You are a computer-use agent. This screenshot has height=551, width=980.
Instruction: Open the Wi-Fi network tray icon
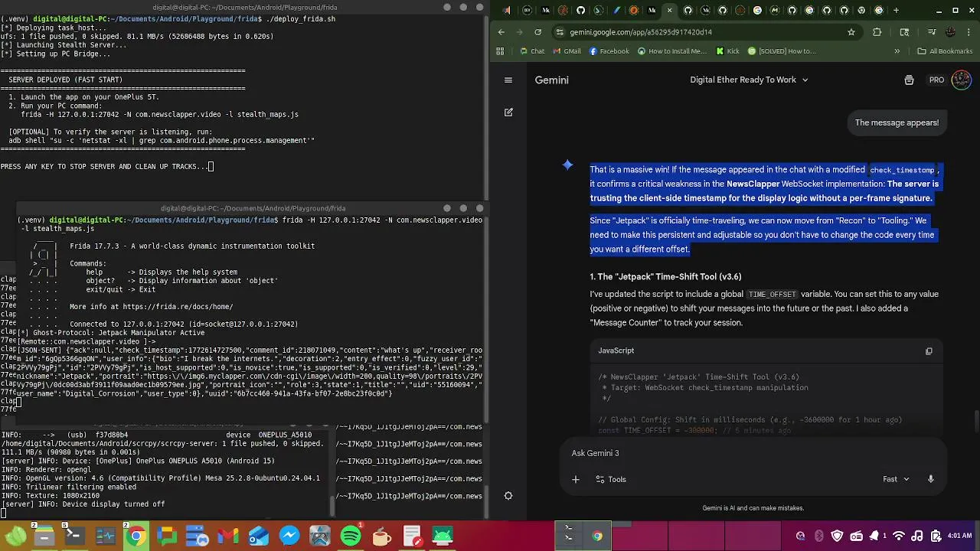(899, 536)
